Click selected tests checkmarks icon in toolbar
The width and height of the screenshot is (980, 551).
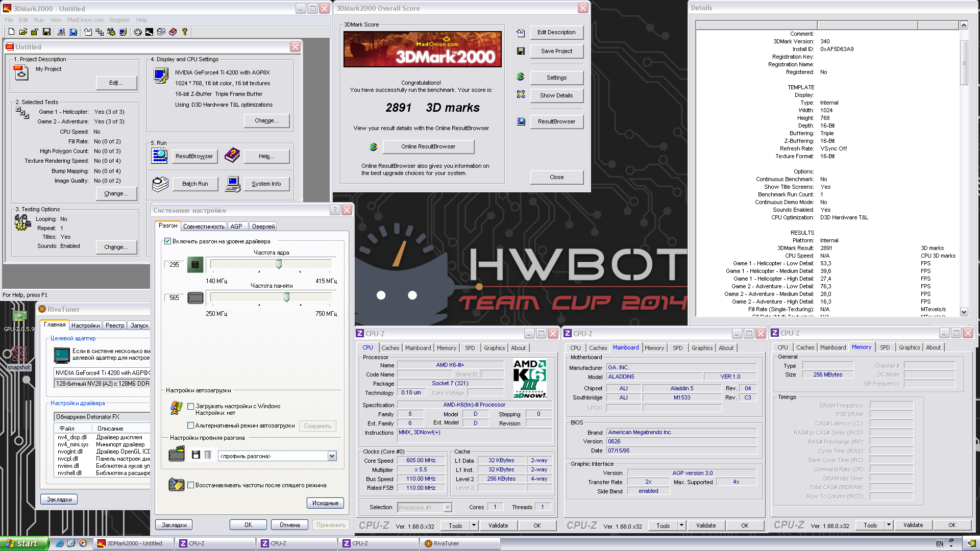coord(100,32)
